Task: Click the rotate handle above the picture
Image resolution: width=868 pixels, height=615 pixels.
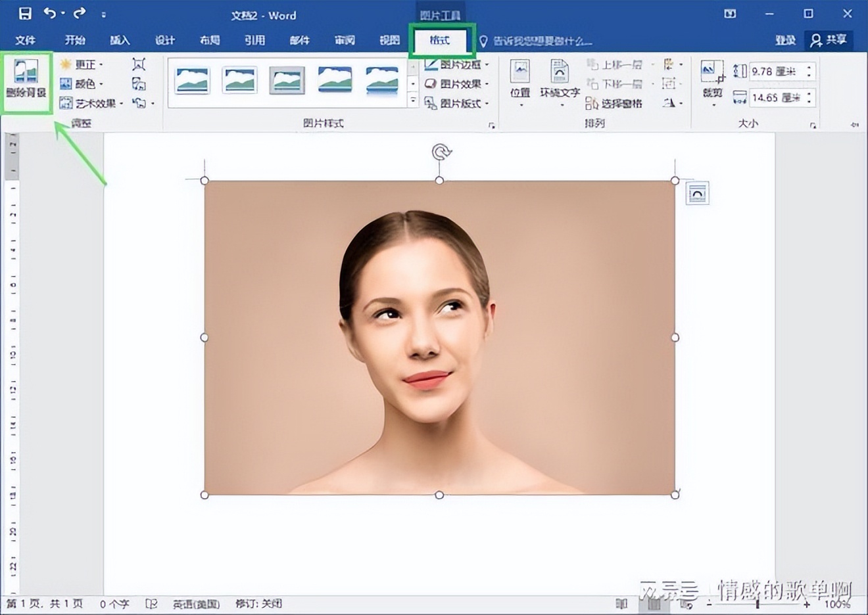Action: (x=441, y=152)
